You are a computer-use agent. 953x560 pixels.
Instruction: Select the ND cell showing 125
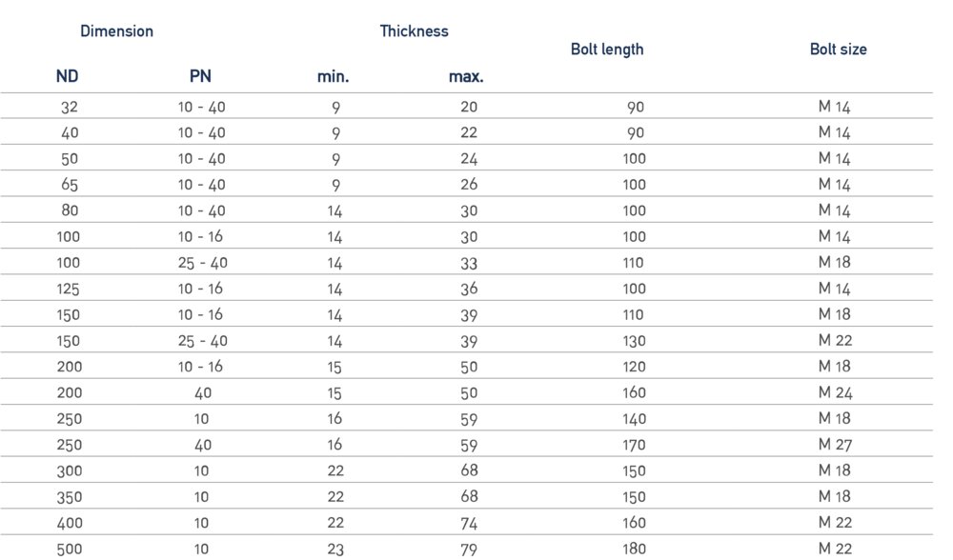click(69, 289)
